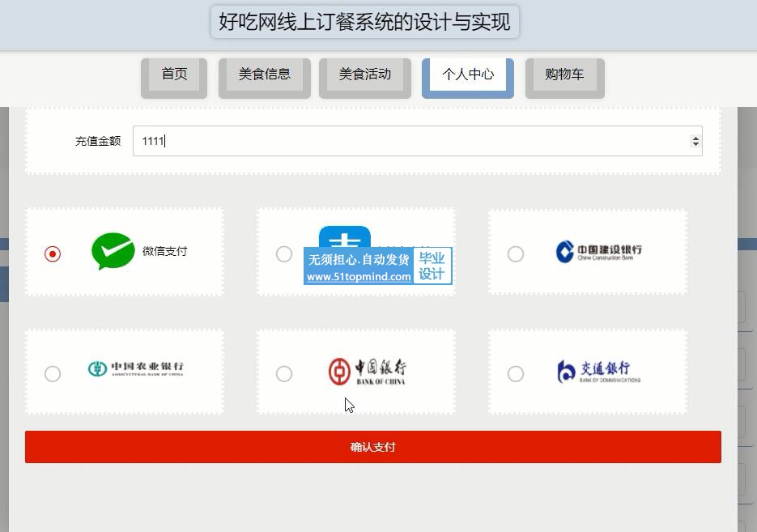The image size is (757, 532).
Task: Click the Bank of Communications logo
Action: [x=598, y=372]
